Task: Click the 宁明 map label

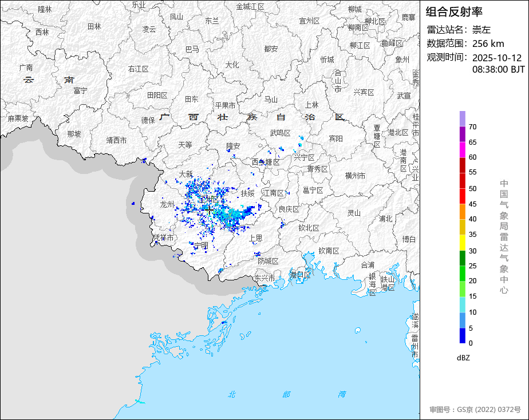Action: 201,245
